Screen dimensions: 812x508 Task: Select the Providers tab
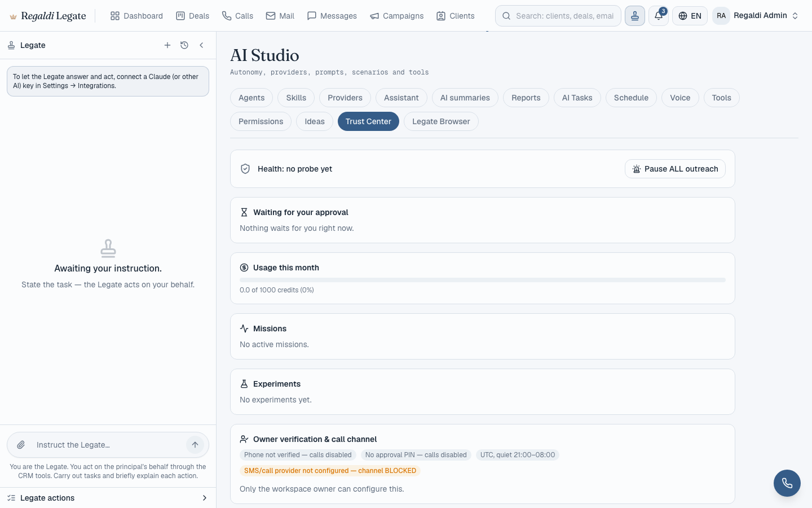(345, 98)
